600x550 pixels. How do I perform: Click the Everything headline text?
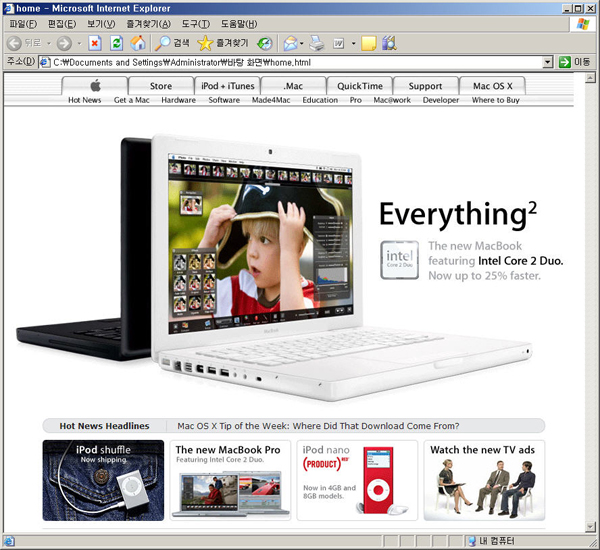point(458,215)
